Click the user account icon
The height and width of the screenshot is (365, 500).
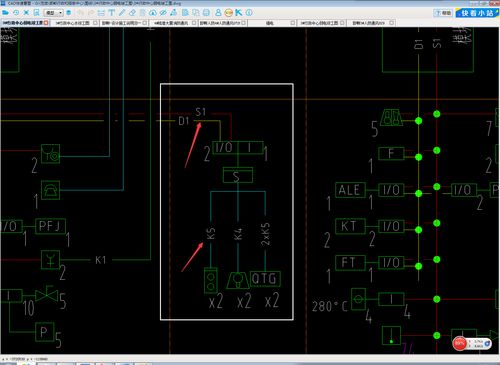218,13
